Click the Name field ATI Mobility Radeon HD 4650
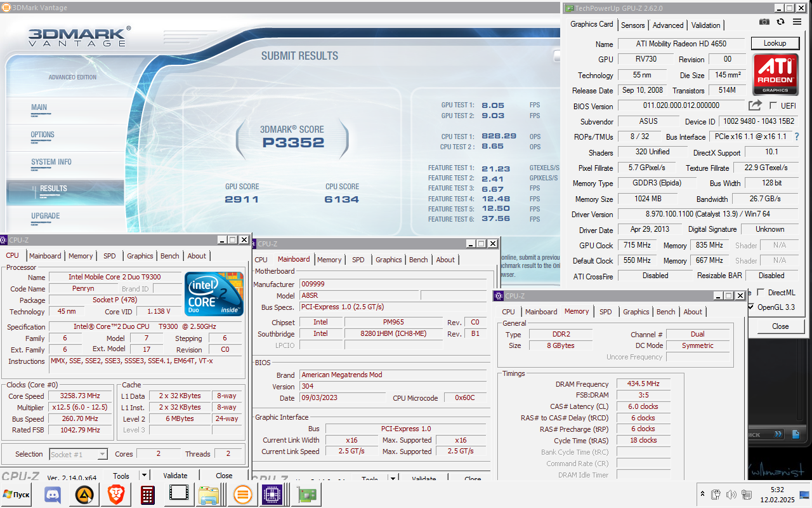The width and height of the screenshot is (812, 508). 681,44
